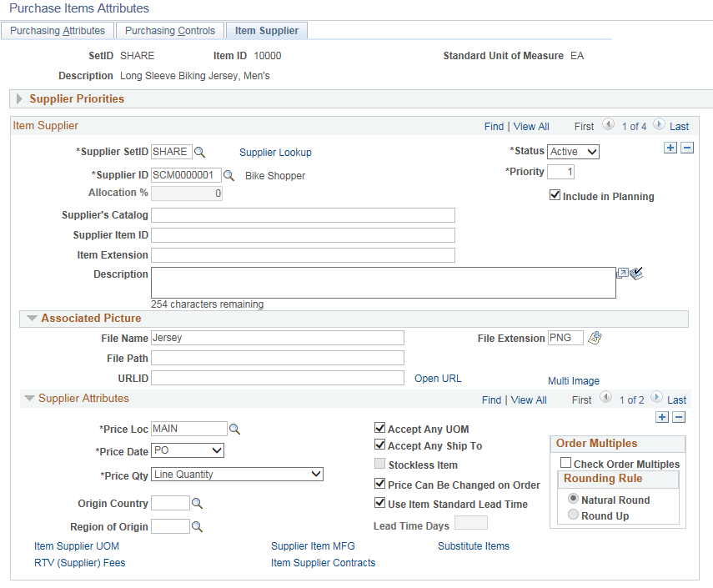Open the Price Qty dropdown

[x=314, y=474]
